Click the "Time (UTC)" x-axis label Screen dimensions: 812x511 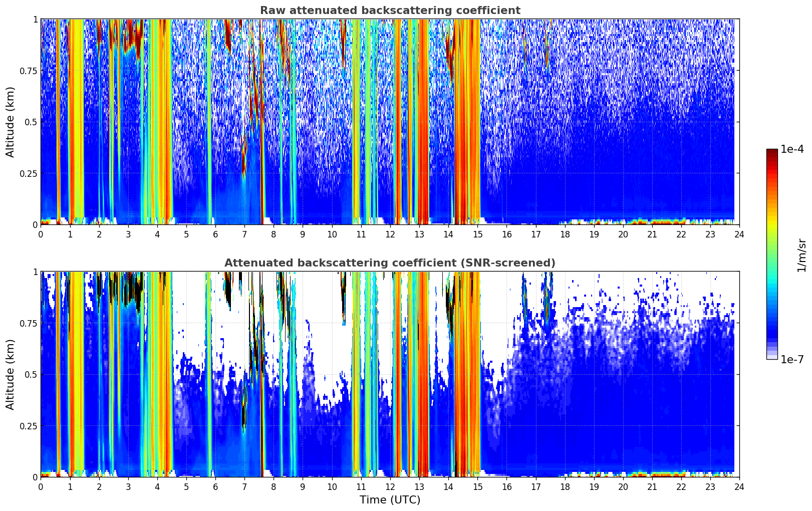390,500
